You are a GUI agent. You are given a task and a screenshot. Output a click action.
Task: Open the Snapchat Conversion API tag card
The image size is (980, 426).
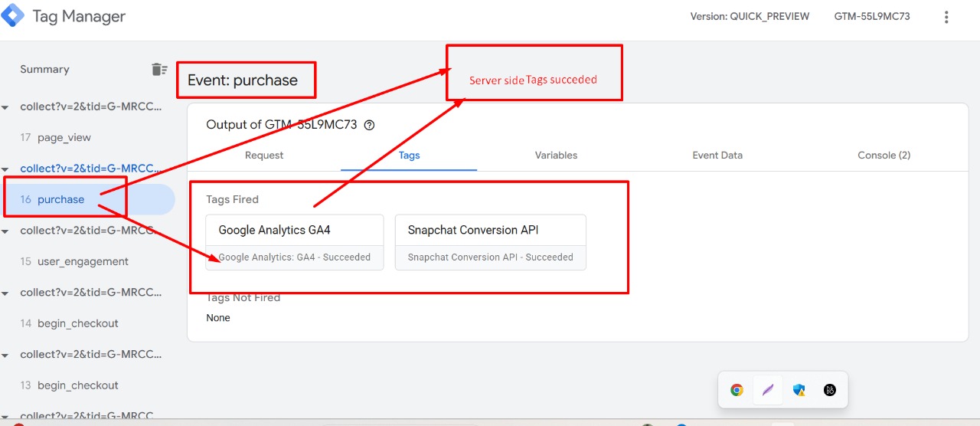[491, 242]
